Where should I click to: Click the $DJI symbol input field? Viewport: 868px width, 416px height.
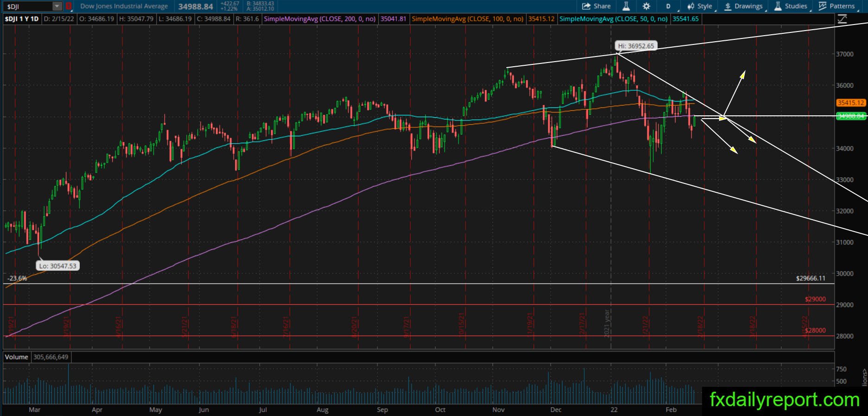(x=29, y=6)
